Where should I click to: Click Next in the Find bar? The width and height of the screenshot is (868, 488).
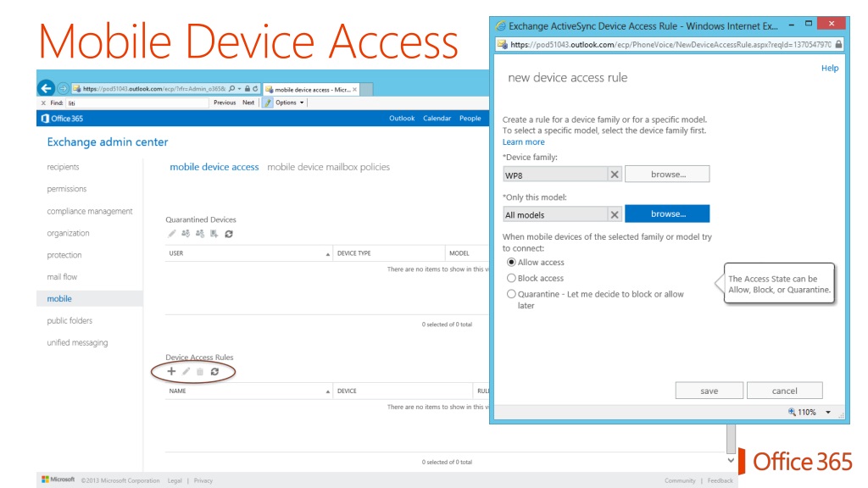(248, 103)
